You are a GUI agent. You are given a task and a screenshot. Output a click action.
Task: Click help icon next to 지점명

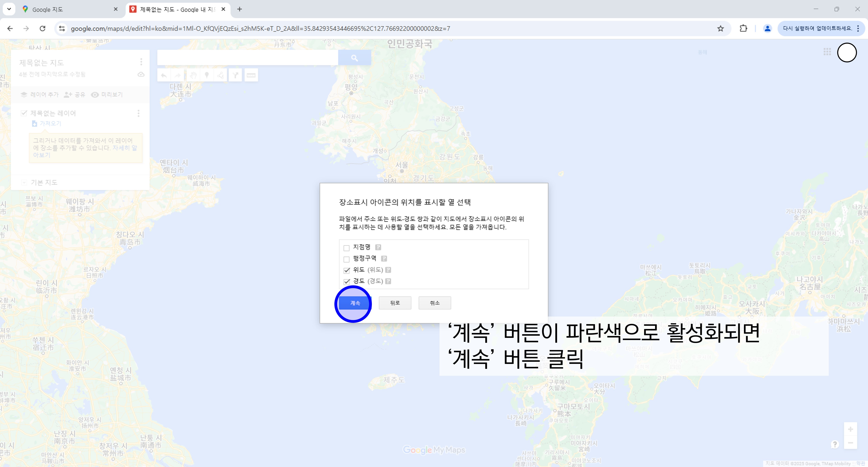(378, 247)
